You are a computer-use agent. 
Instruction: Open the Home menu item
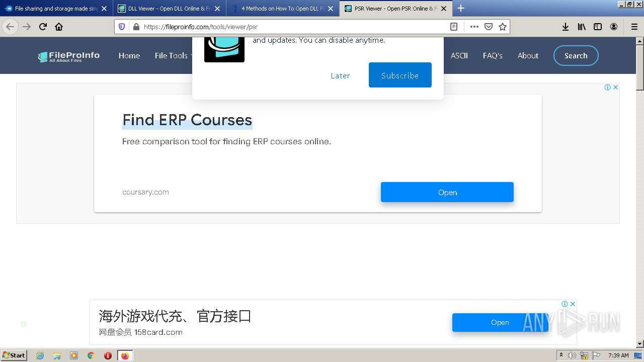click(x=129, y=56)
